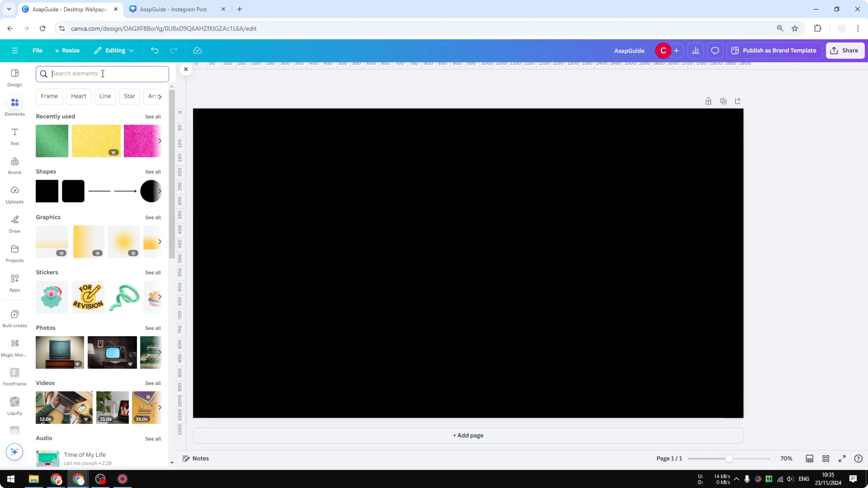Viewport: 868px width, 488px height.
Task: Open the help icon in the status bar
Action: coord(859,458)
